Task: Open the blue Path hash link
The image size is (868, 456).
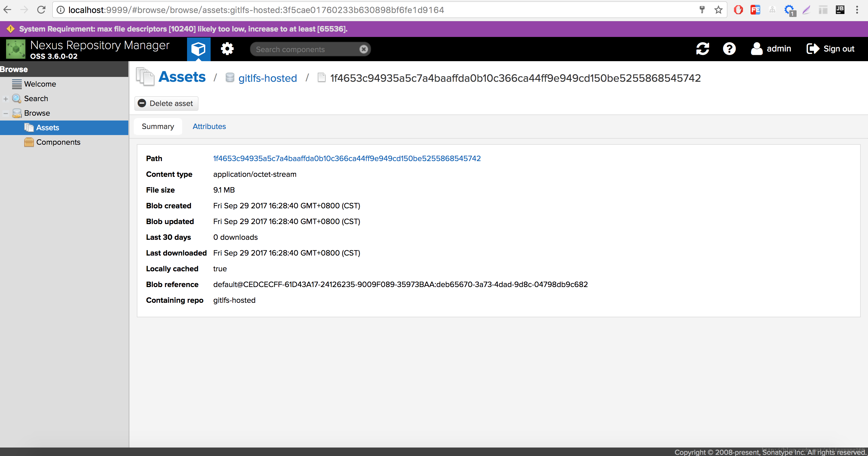Action: (x=347, y=158)
